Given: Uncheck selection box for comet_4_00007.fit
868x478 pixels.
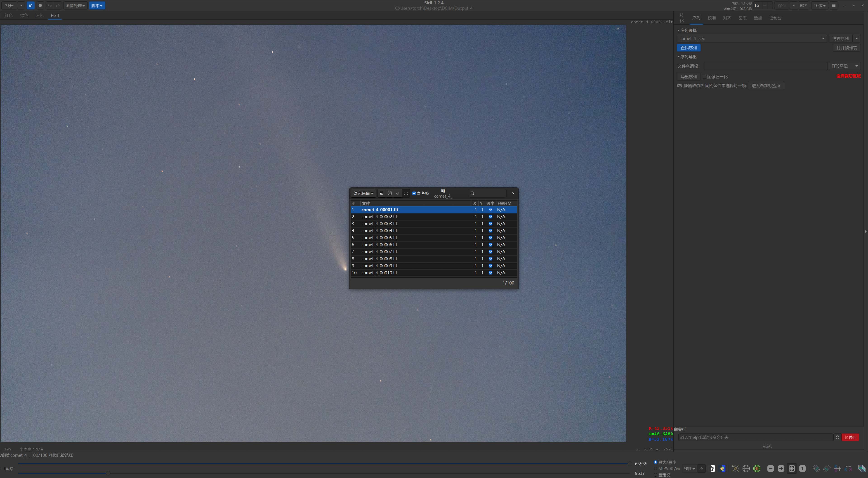Looking at the screenshot, I should (491, 251).
